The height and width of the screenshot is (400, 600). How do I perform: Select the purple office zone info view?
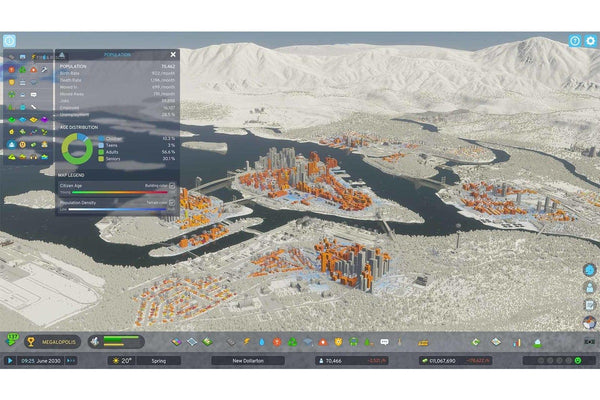click(44, 119)
